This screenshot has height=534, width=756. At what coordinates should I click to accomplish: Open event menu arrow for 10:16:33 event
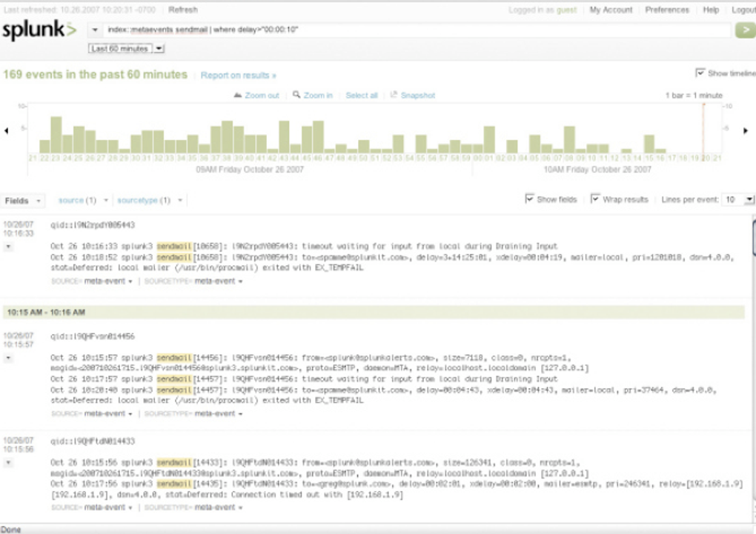[8, 247]
